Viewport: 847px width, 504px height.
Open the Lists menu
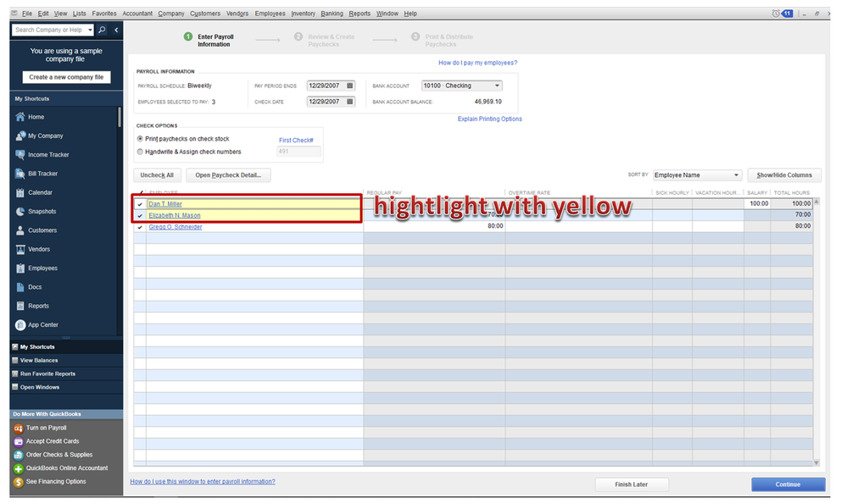80,14
